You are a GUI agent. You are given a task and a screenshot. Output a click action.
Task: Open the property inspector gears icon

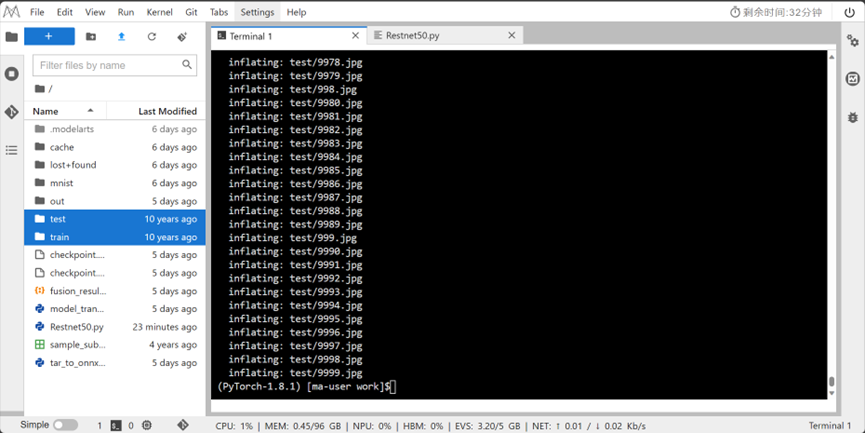coord(853,40)
